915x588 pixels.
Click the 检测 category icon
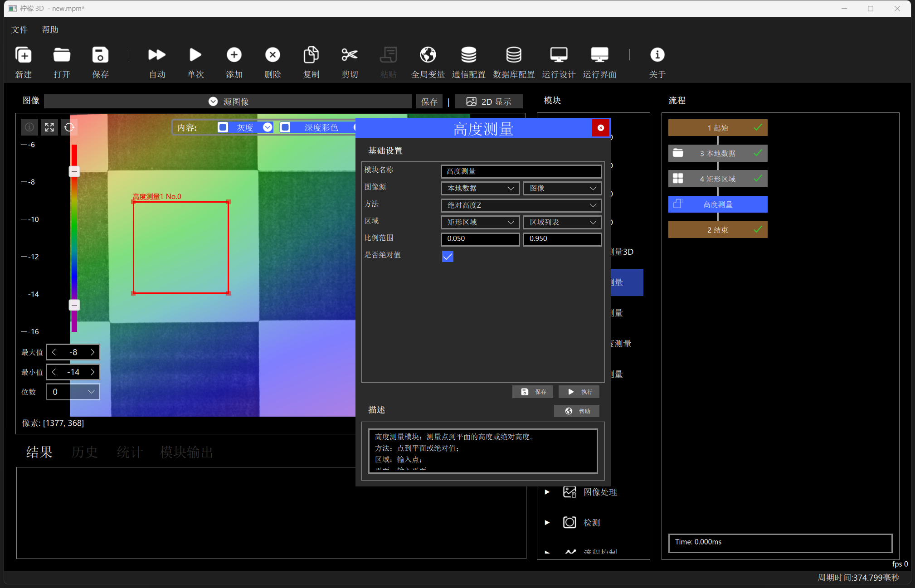click(569, 522)
